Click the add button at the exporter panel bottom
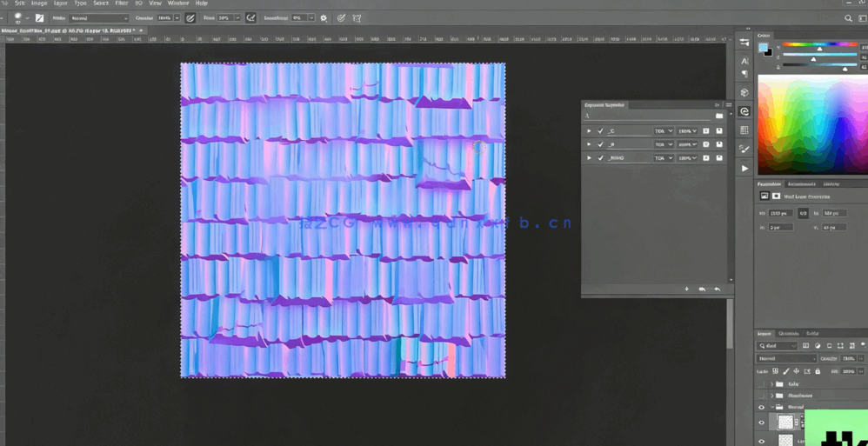The width and height of the screenshot is (868, 446). point(686,289)
